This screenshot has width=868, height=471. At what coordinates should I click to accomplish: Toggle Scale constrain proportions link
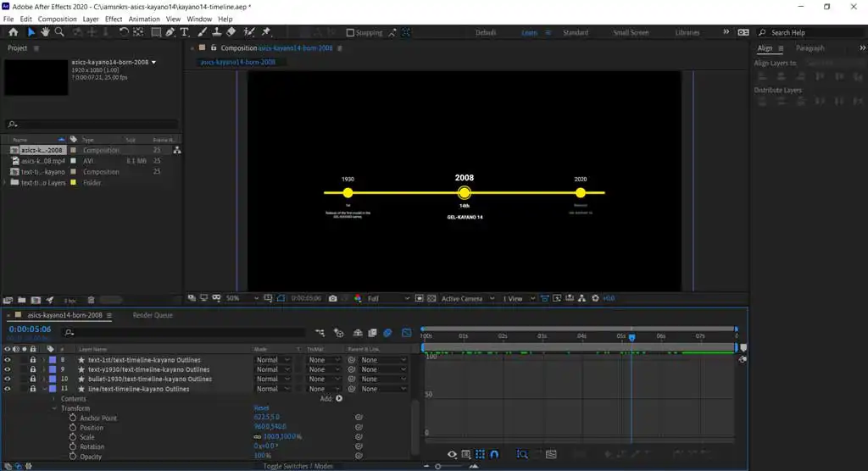click(258, 436)
